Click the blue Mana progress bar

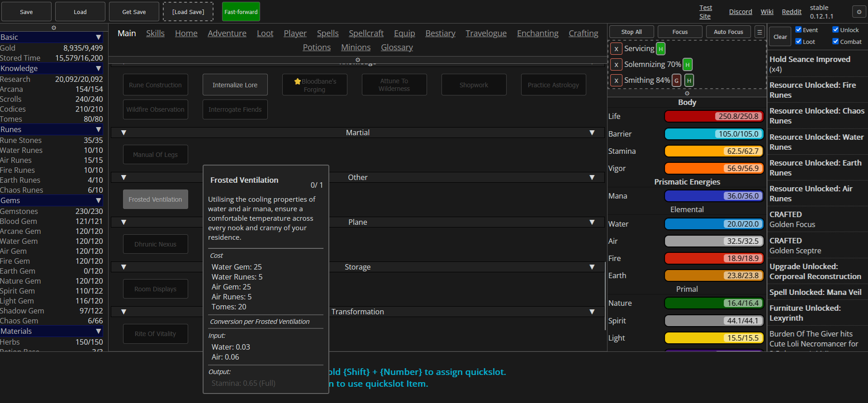(714, 196)
